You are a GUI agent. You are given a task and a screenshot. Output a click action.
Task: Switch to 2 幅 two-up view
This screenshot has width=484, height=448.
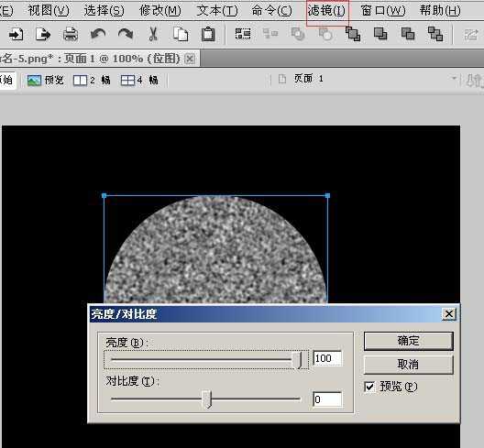pyautogui.click(x=92, y=81)
